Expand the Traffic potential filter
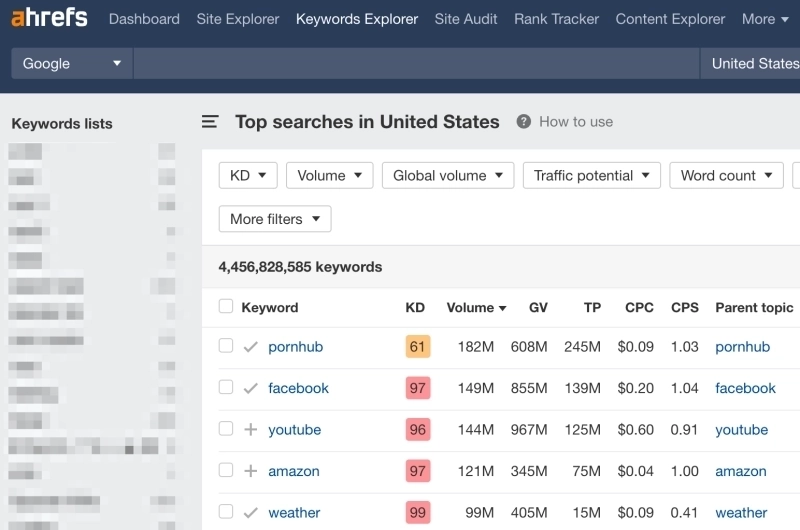 (x=591, y=175)
